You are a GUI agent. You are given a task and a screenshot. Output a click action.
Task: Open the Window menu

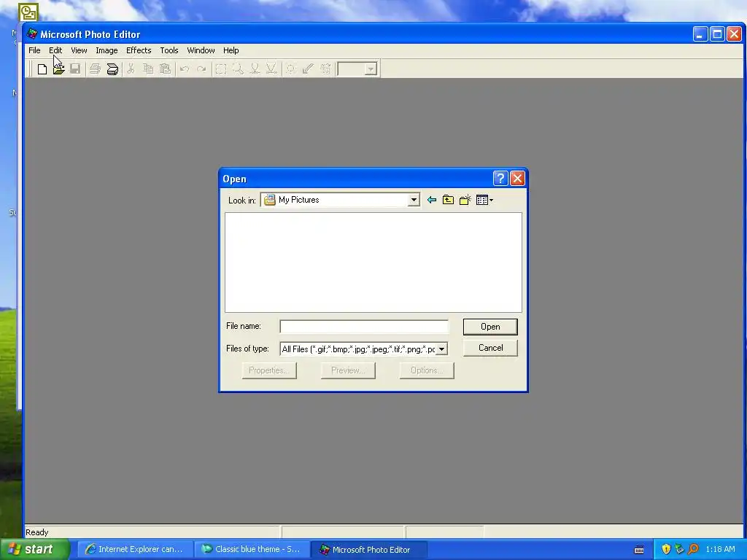pos(201,50)
